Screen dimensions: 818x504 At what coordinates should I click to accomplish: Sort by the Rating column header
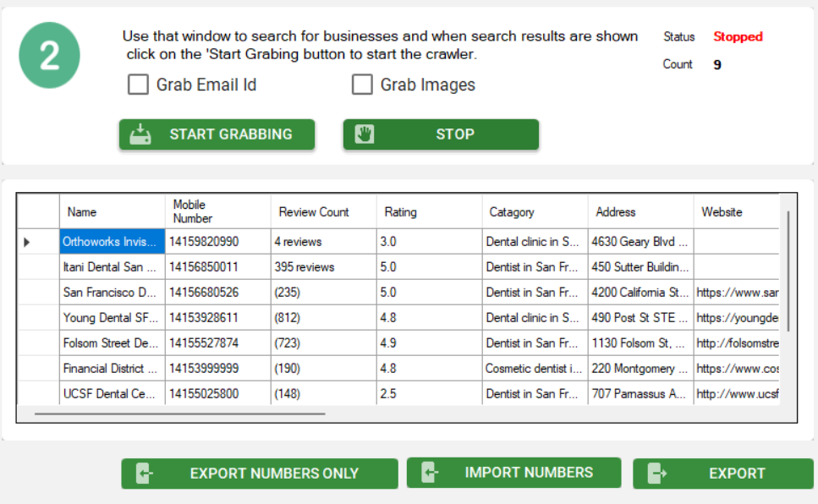pos(430,211)
